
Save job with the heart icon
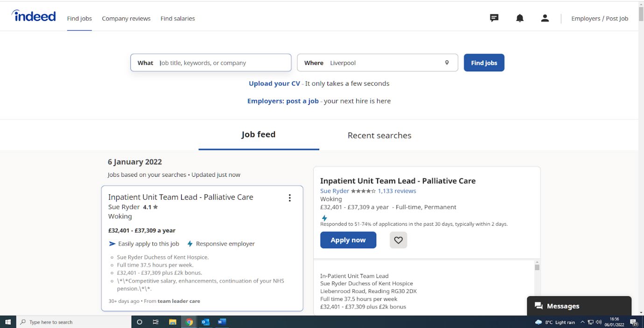398,240
